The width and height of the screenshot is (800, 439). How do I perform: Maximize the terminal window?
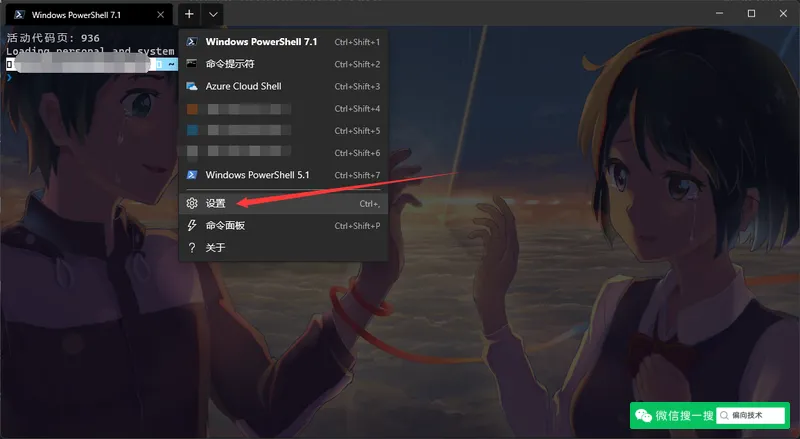point(751,13)
